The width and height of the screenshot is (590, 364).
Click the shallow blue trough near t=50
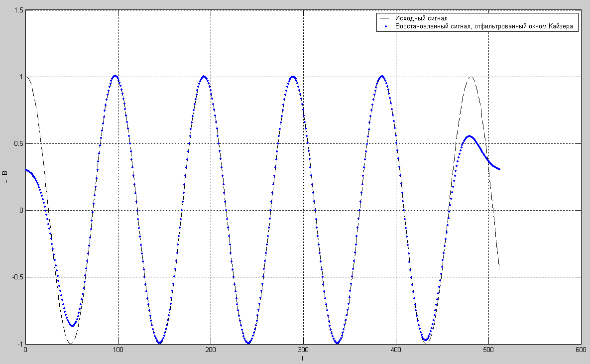point(72,326)
